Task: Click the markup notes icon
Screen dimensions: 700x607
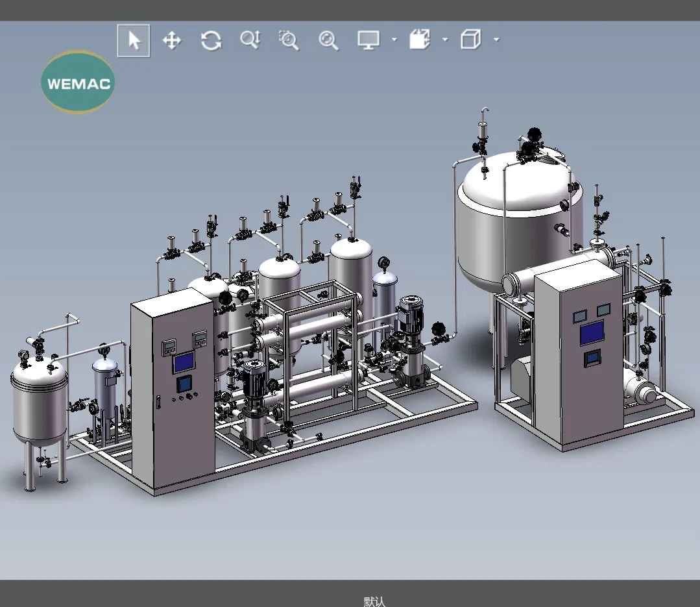Action: [419, 40]
